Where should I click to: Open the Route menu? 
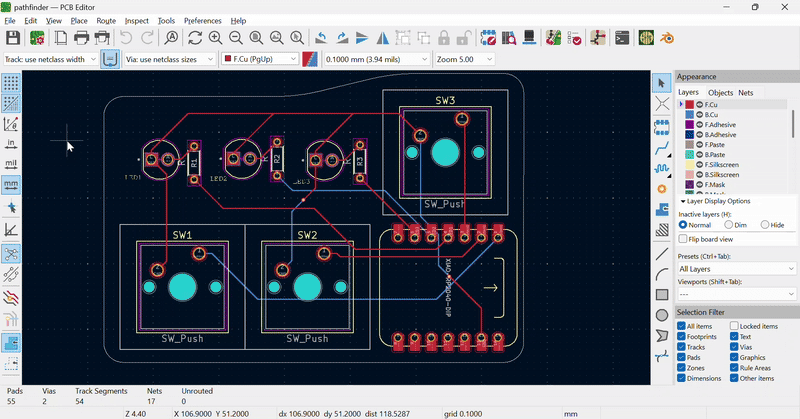pyautogui.click(x=106, y=20)
